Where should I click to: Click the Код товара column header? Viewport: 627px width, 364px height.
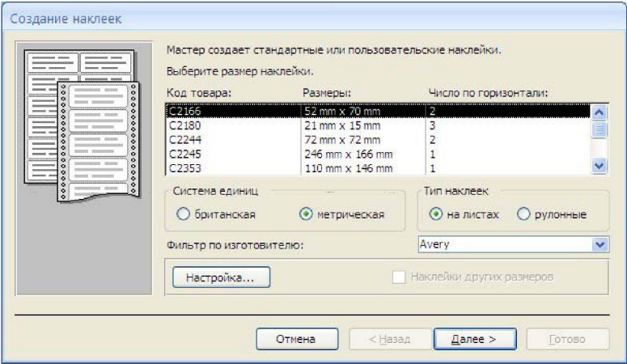[199, 93]
